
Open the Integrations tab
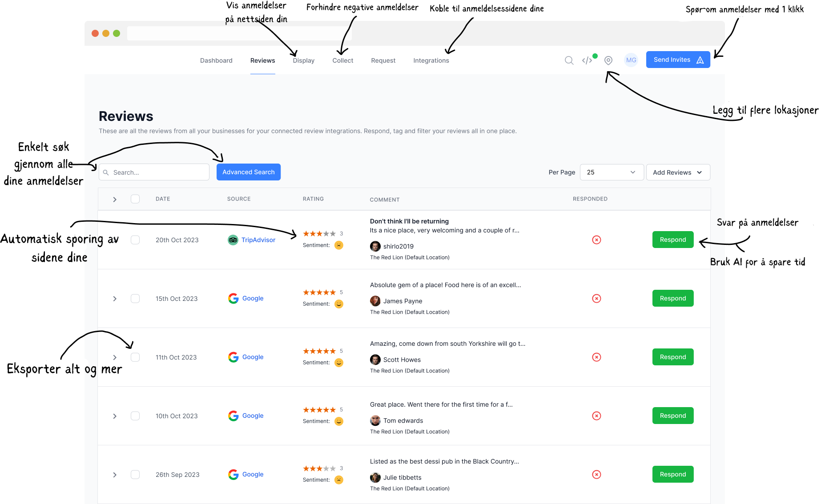pyautogui.click(x=431, y=60)
